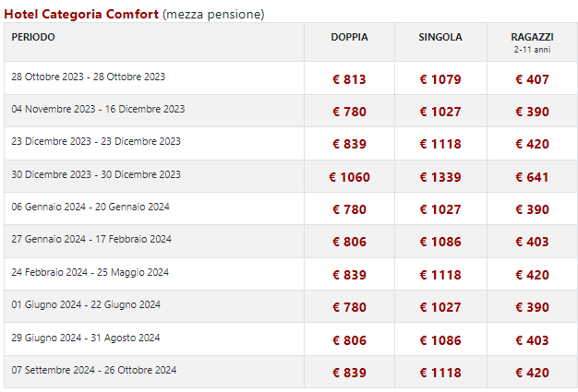Image resolution: width=578 pixels, height=392 pixels.
Task: Click the € 407 children price
Action: click(532, 79)
